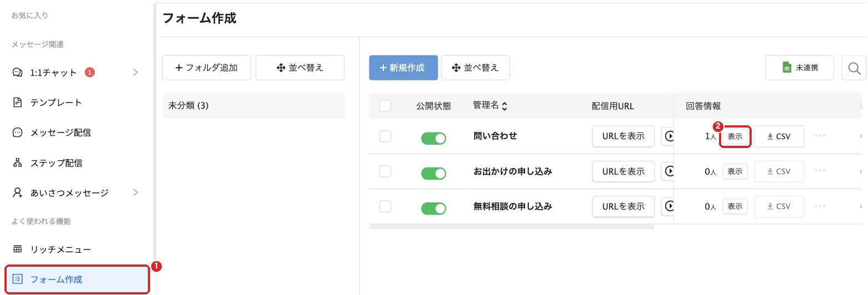Open three-dots menu in お出かけの申し込み row

(821, 171)
